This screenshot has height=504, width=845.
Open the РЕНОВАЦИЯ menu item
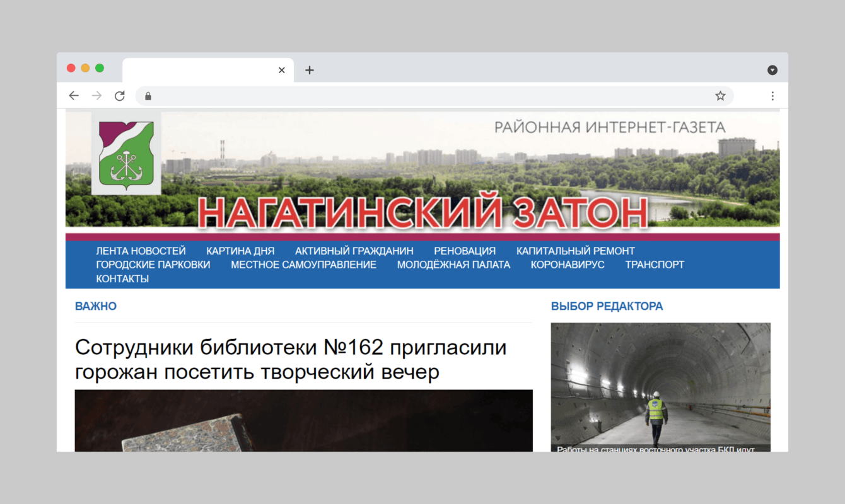click(x=465, y=250)
